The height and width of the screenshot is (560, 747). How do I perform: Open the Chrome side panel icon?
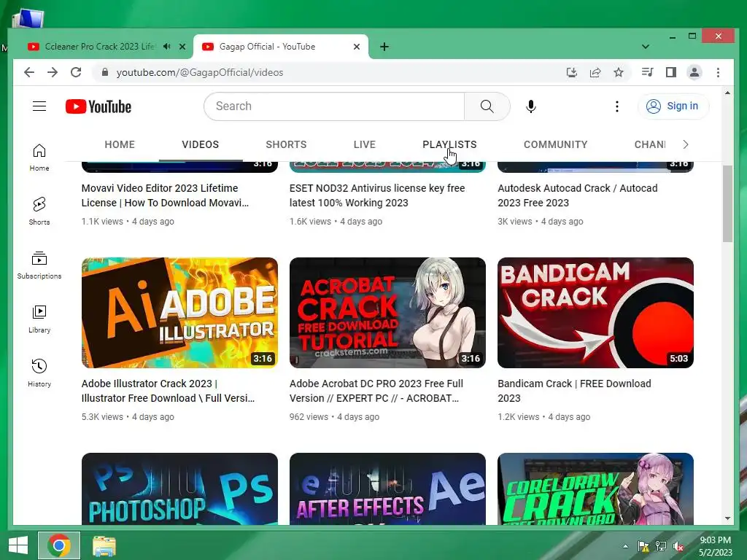(x=671, y=72)
